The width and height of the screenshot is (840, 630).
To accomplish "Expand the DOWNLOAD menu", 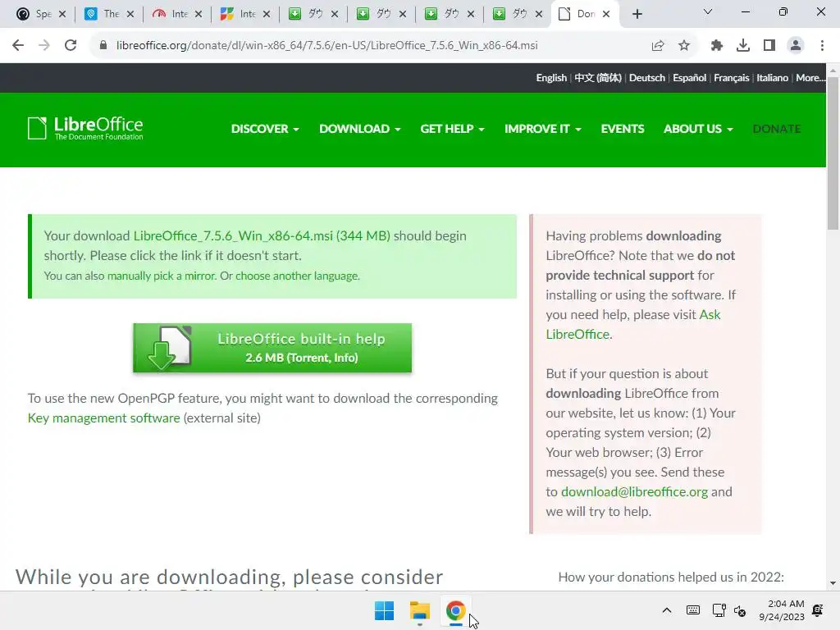I will 359,129.
